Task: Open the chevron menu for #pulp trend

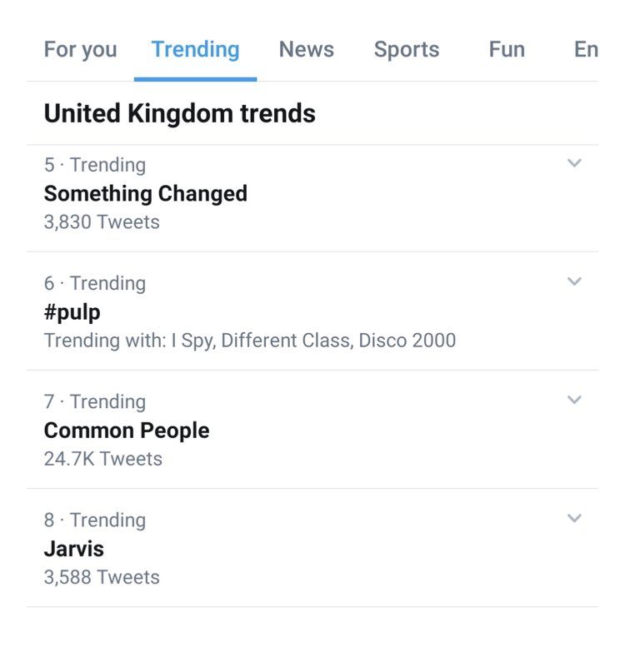Action: tap(574, 281)
